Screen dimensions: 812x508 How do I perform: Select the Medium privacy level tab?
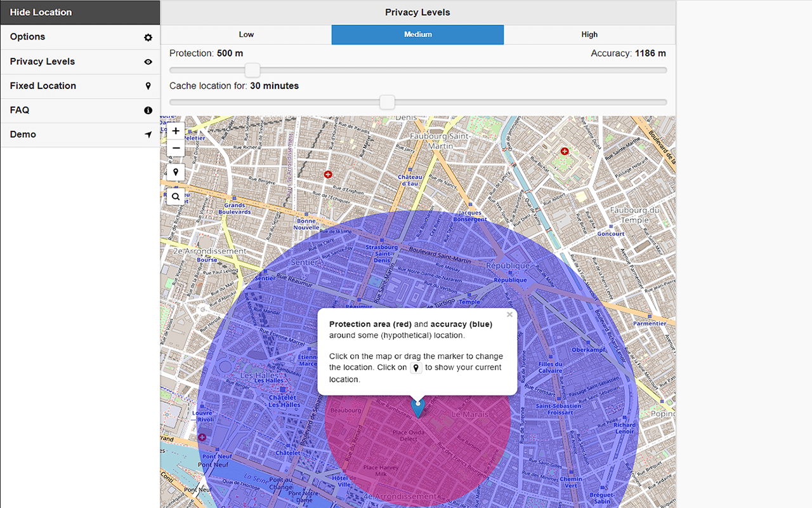pyautogui.click(x=417, y=34)
